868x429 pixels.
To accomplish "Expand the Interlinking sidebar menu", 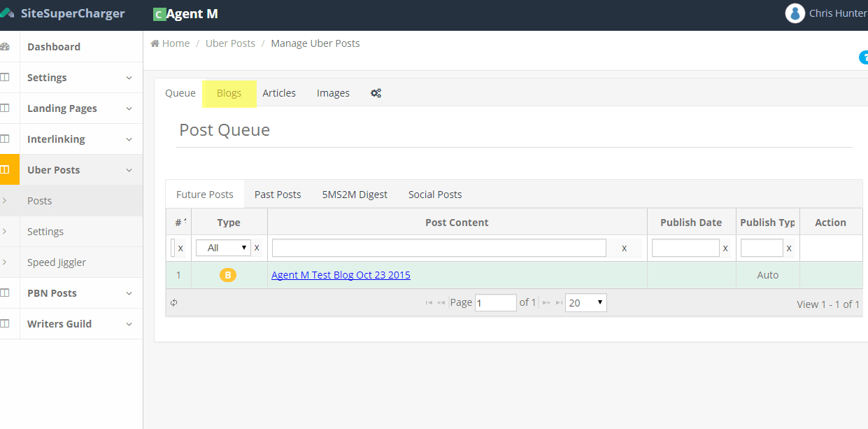I will (x=129, y=139).
